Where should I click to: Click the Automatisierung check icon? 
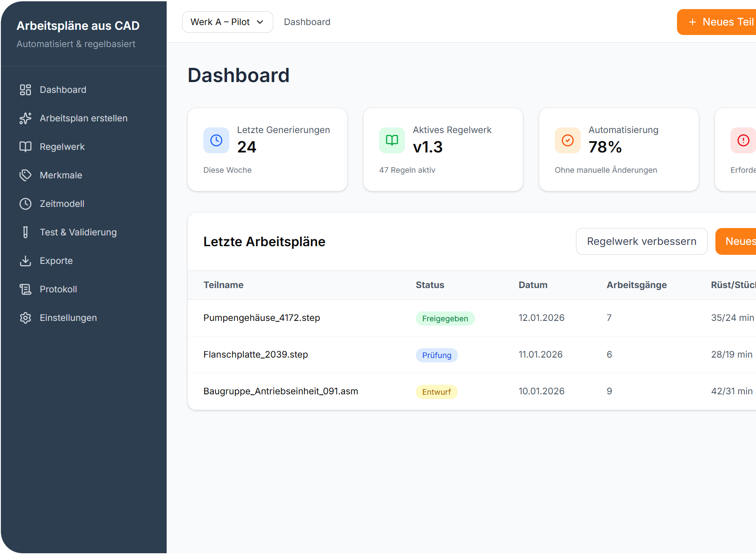tap(567, 140)
